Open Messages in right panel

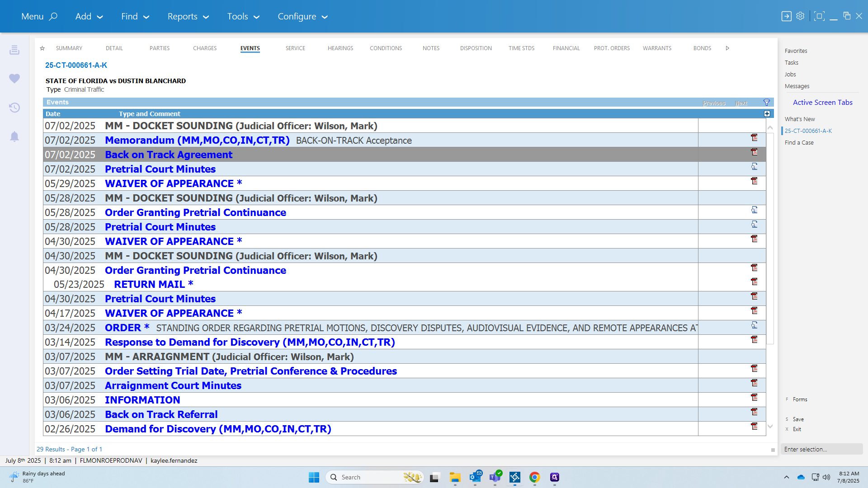point(797,86)
